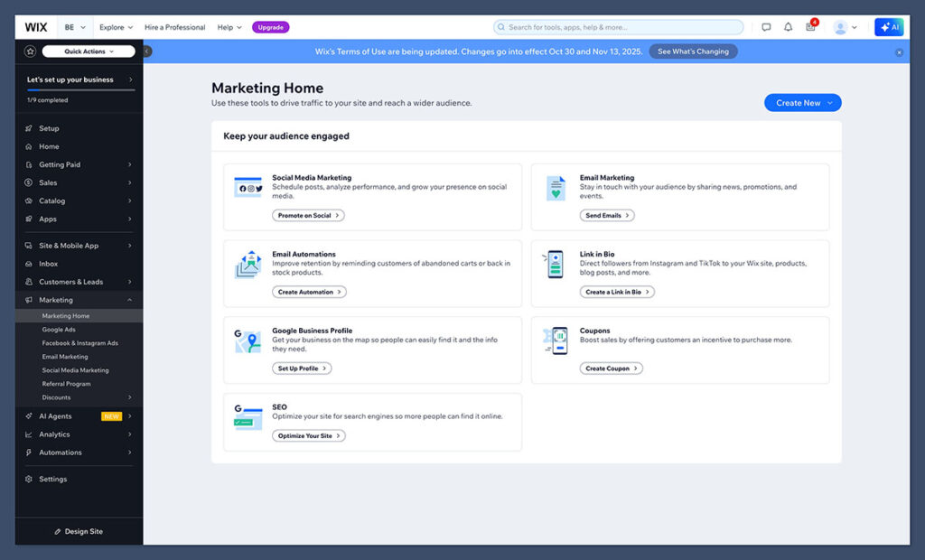Screen dimensions: 925x560
Task: Click the inbox icon with the red badge
Action: (809, 27)
